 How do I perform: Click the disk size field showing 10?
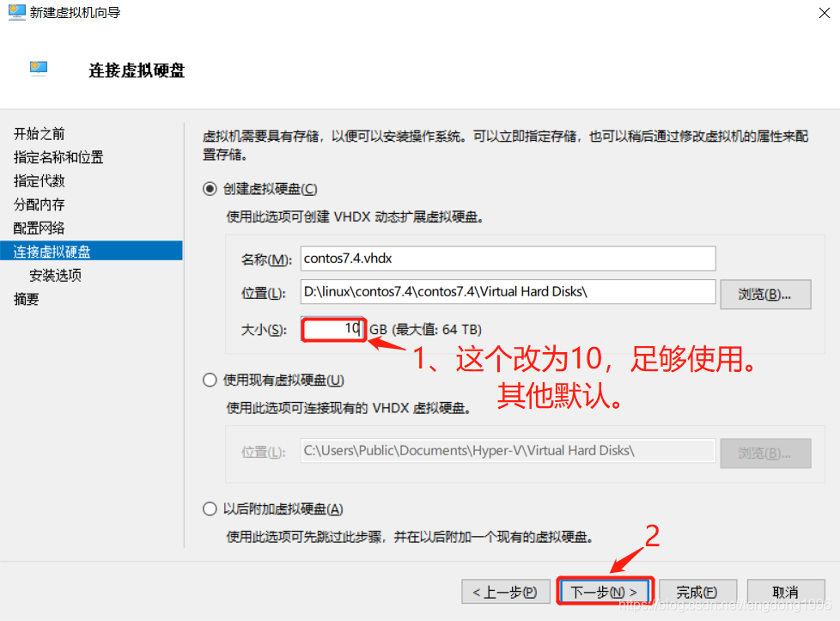coord(333,329)
